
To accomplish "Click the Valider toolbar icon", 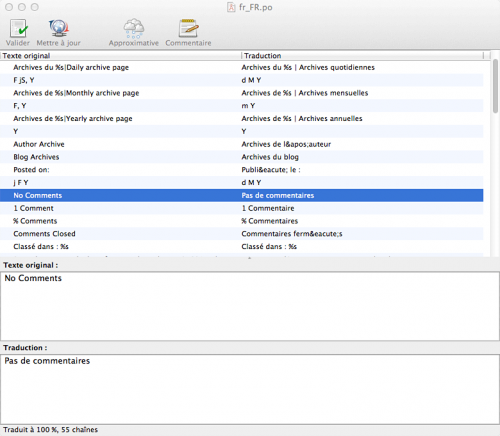I will (x=18, y=29).
